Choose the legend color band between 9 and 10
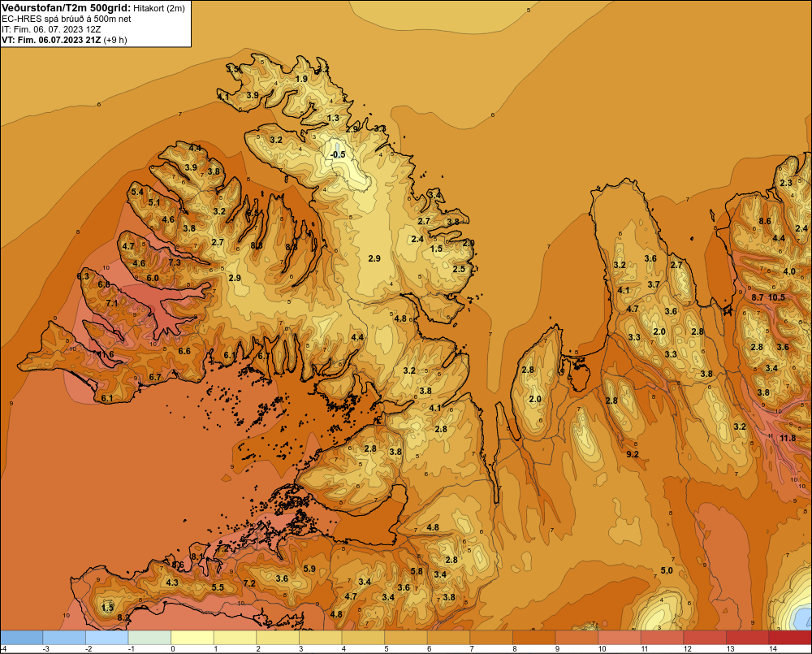 (x=577, y=638)
